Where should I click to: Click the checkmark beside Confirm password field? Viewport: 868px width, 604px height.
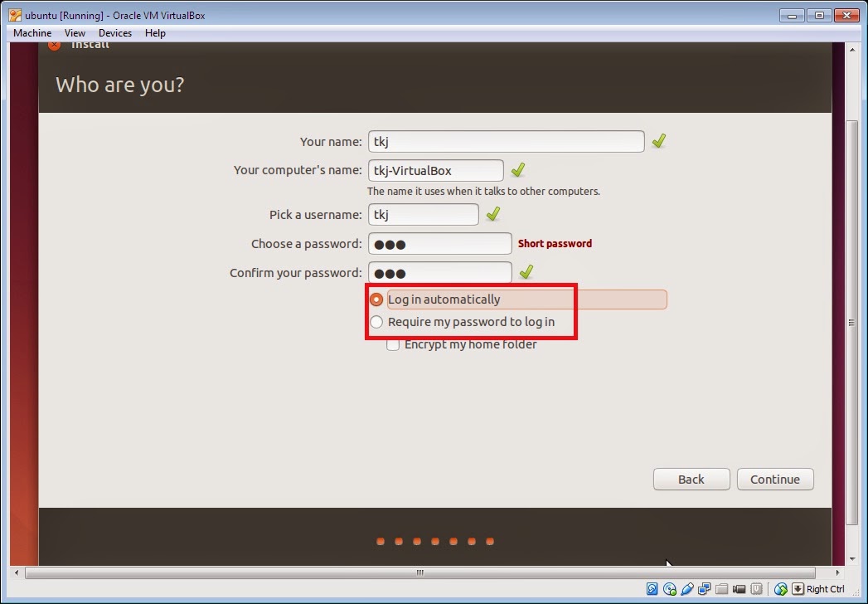[x=526, y=271]
